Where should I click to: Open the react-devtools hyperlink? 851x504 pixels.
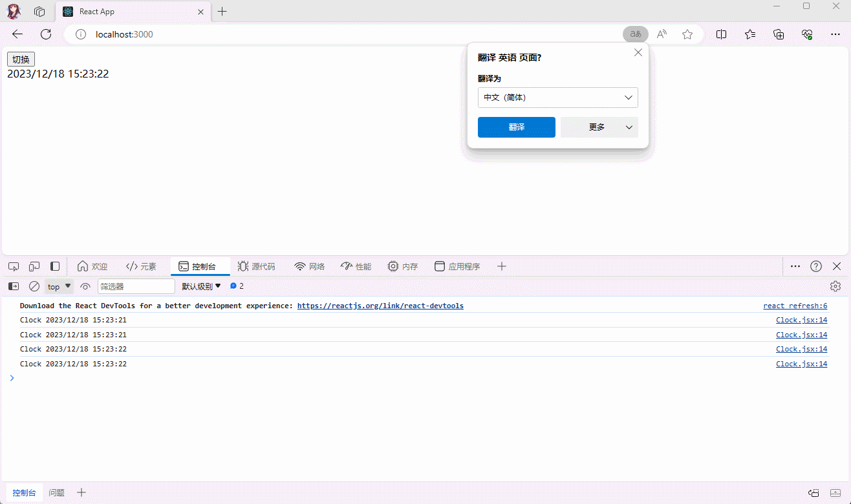pos(380,306)
